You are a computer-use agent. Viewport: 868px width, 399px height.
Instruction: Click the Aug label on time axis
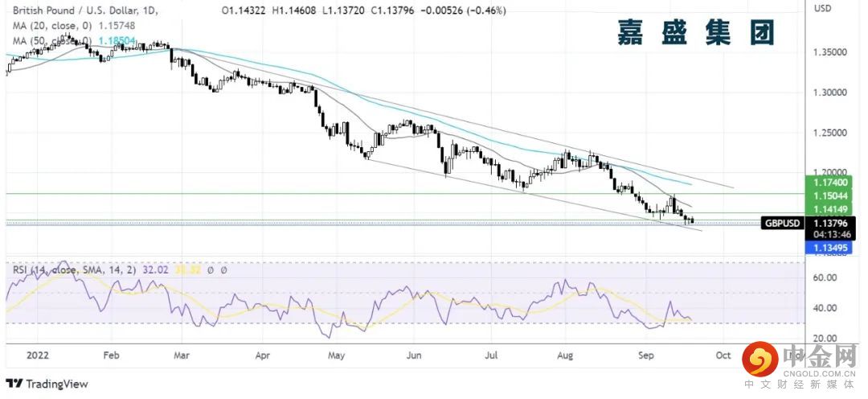565,355
